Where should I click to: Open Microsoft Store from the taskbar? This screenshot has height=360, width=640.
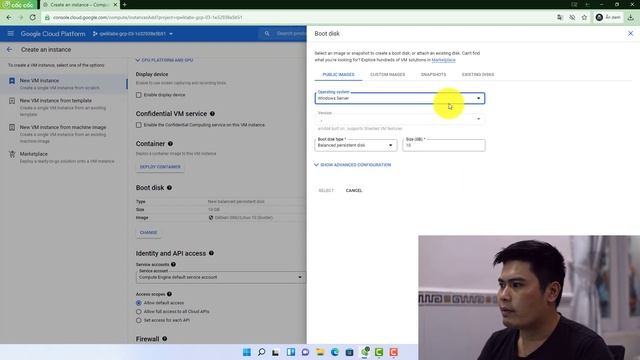349,352
